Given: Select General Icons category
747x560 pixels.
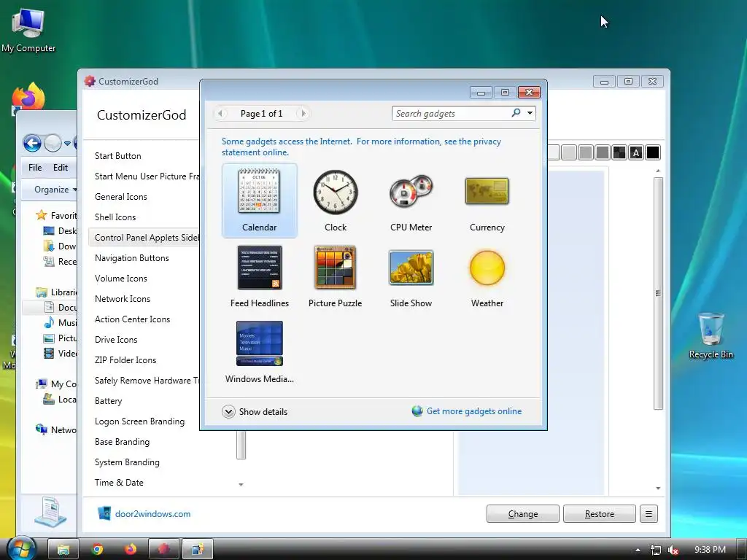Looking at the screenshot, I should [x=120, y=197].
